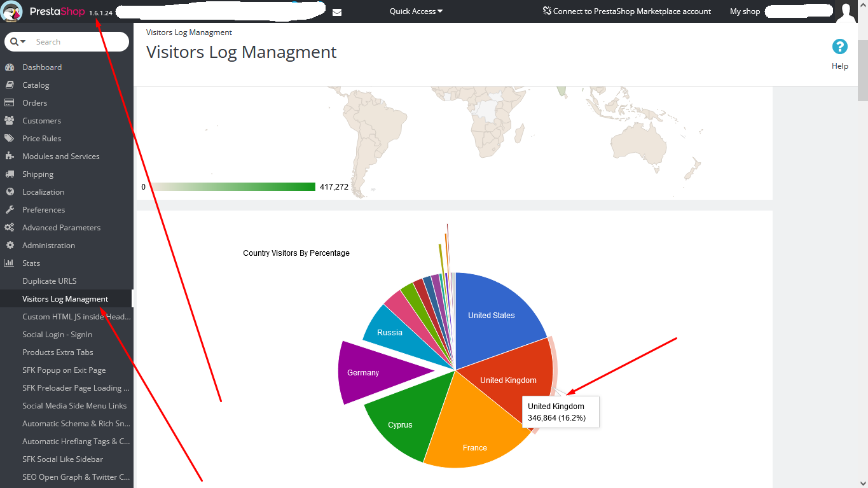Click the PrestaShop logo icon
This screenshot has width=868, height=488.
tap(13, 11)
